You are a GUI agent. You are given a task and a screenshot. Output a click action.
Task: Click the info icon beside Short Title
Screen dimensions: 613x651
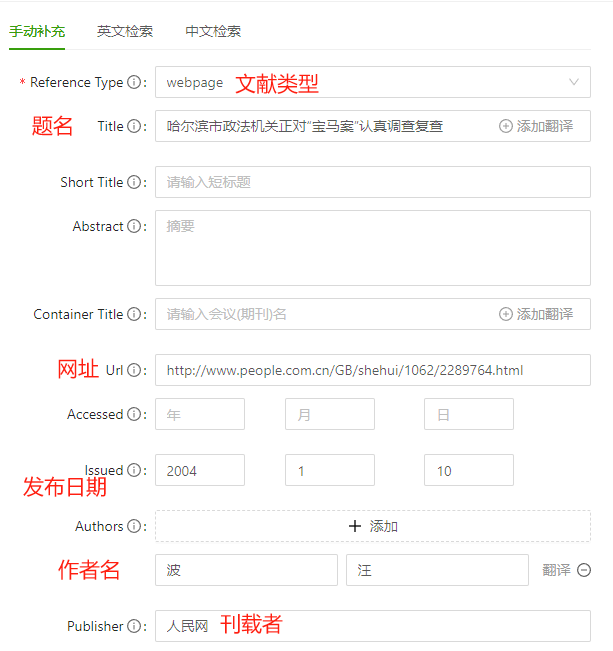click(134, 182)
